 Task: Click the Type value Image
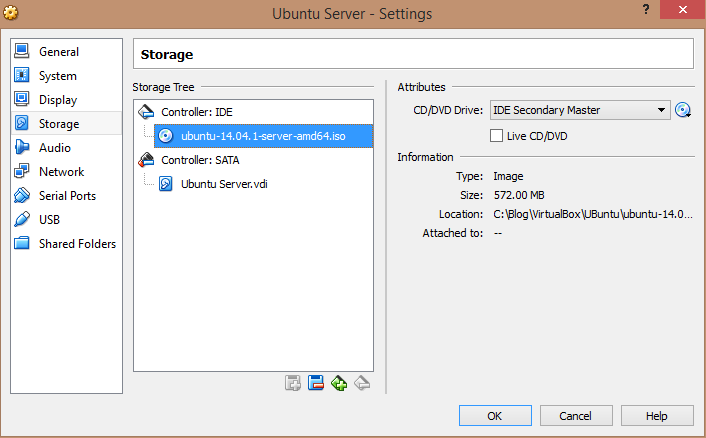coord(508,176)
